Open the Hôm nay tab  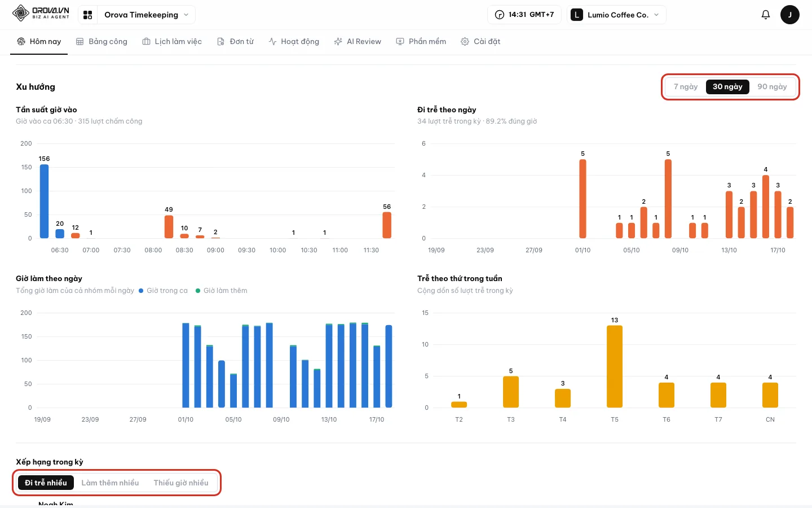pos(39,42)
